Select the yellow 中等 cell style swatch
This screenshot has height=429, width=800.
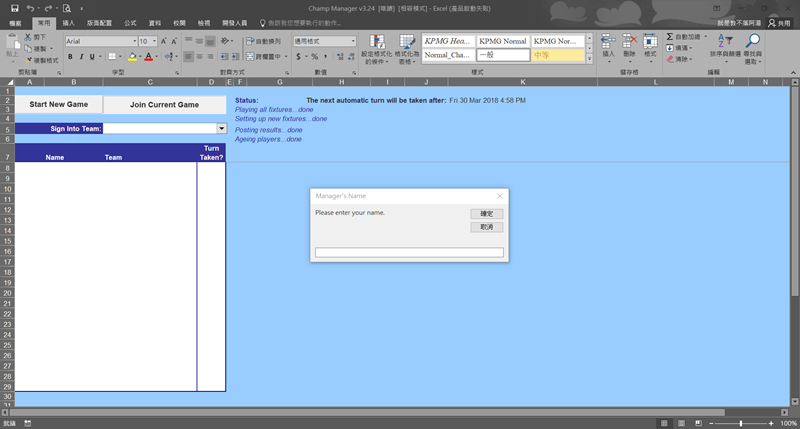click(x=557, y=55)
